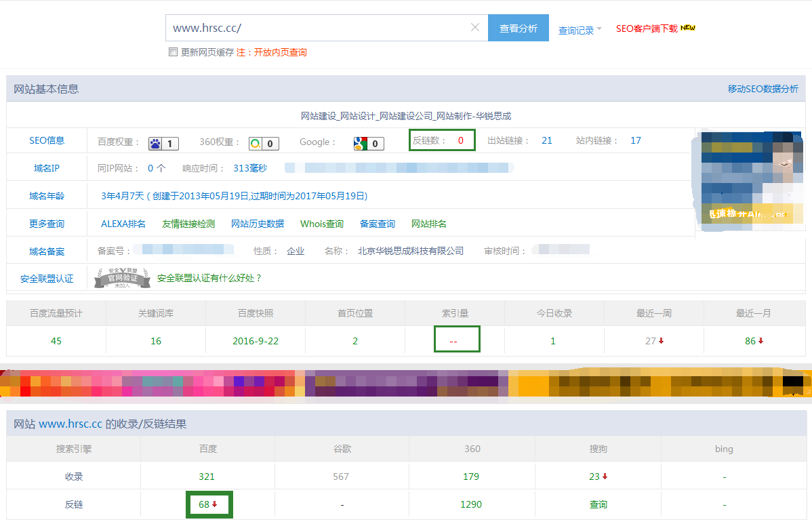
Task: Toggle the 更新网页缓存 checkbox
Action: coord(173,52)
